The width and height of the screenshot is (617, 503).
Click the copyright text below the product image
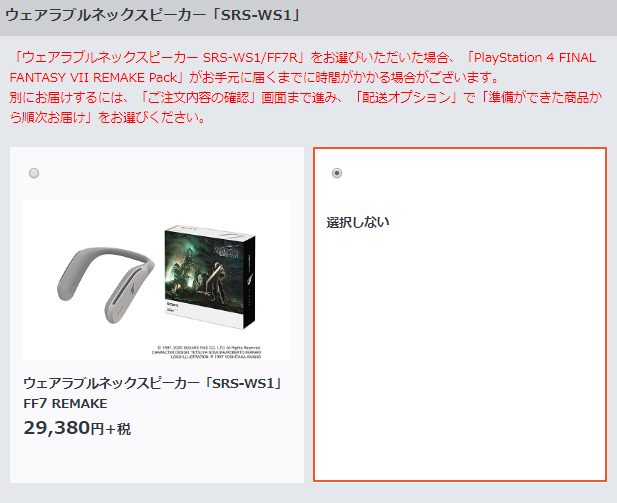click(x=206, y=352)
